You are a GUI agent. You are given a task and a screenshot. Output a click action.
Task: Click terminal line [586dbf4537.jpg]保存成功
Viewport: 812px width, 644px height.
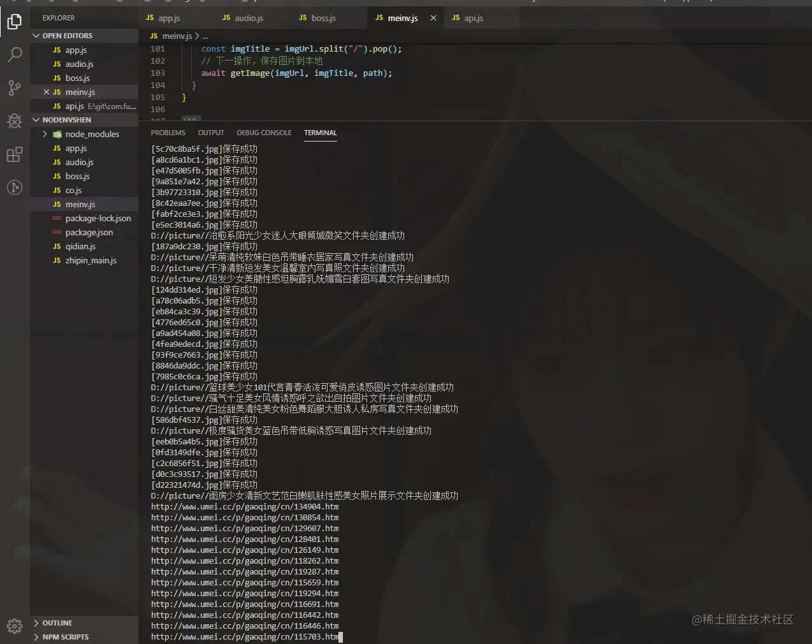pyautogui.click(x=204, y=420)
